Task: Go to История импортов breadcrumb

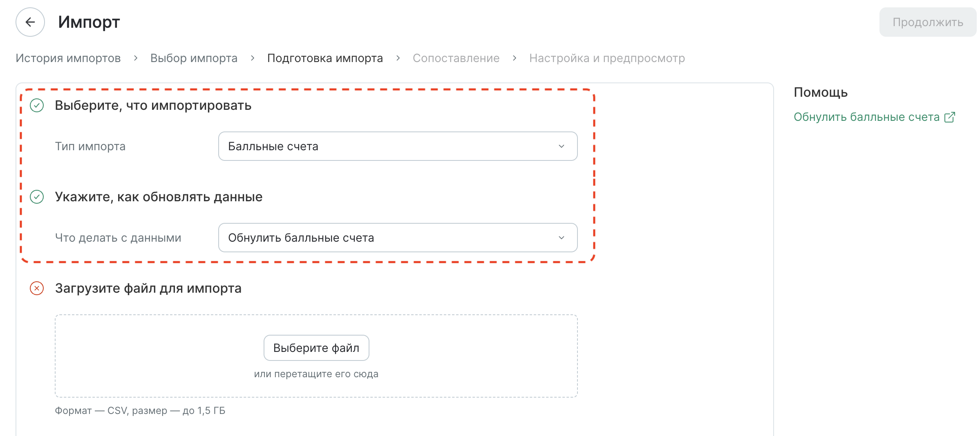Action: click(x=68, y=58)
